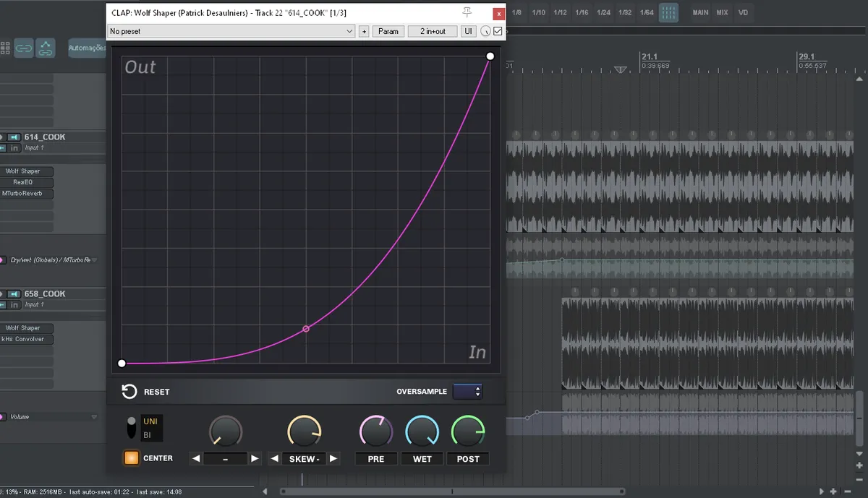Viewport: 868px width, 498px height.
Task: Open the OVERSAMPLE selector
Action: coord(467,391)
